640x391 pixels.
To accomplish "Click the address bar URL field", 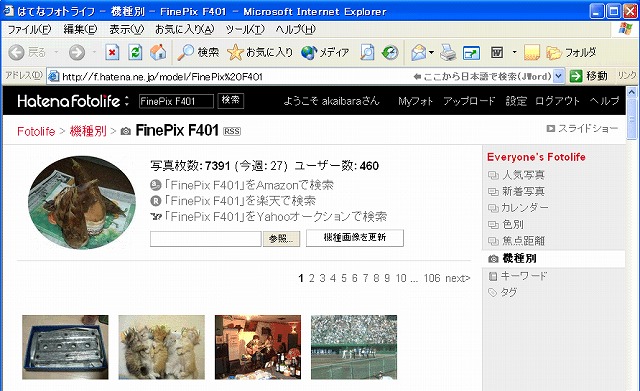I will coord(237,76).
